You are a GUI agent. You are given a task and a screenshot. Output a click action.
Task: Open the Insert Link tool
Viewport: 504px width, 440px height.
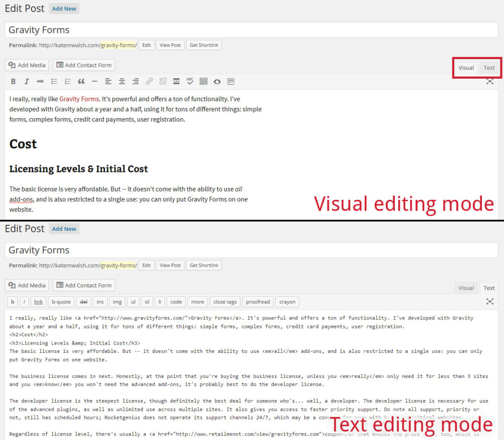pyautogui.click(x=149, y=81)
